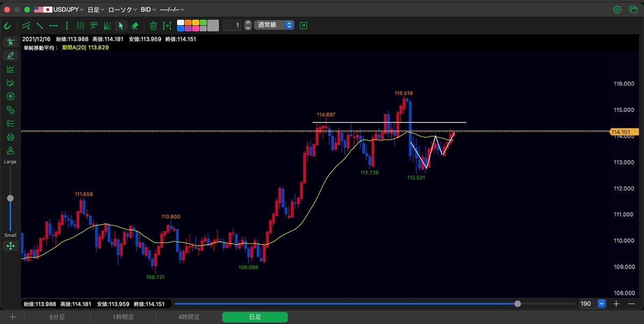Add a new tab with the plus button
Image resolution: width=644 pixels, height=324 pixels.
point(12,317)
